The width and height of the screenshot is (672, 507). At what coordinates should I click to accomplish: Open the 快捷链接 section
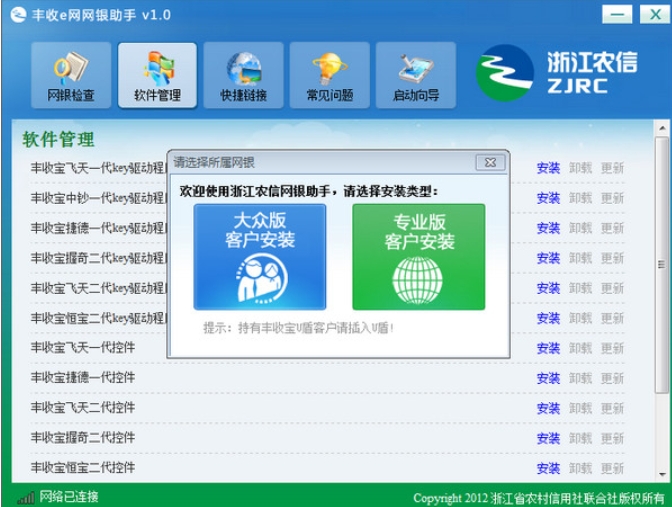pos(243,75)
